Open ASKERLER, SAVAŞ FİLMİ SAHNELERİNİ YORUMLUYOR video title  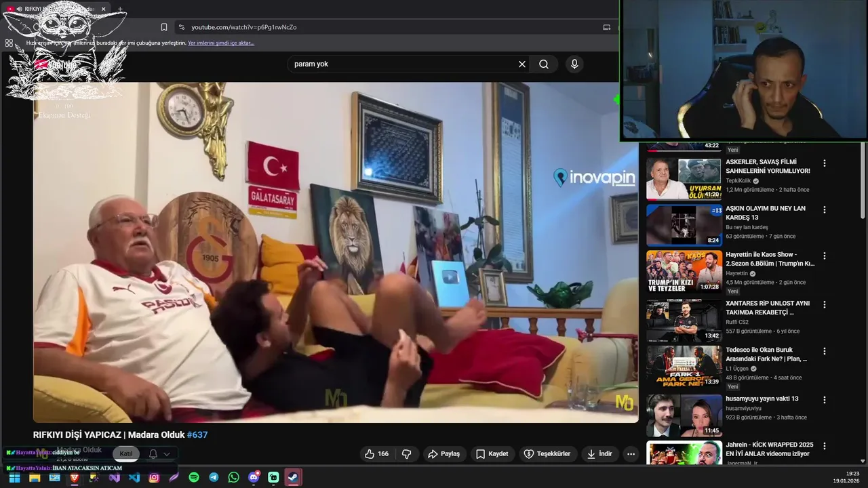click(768, 167)
